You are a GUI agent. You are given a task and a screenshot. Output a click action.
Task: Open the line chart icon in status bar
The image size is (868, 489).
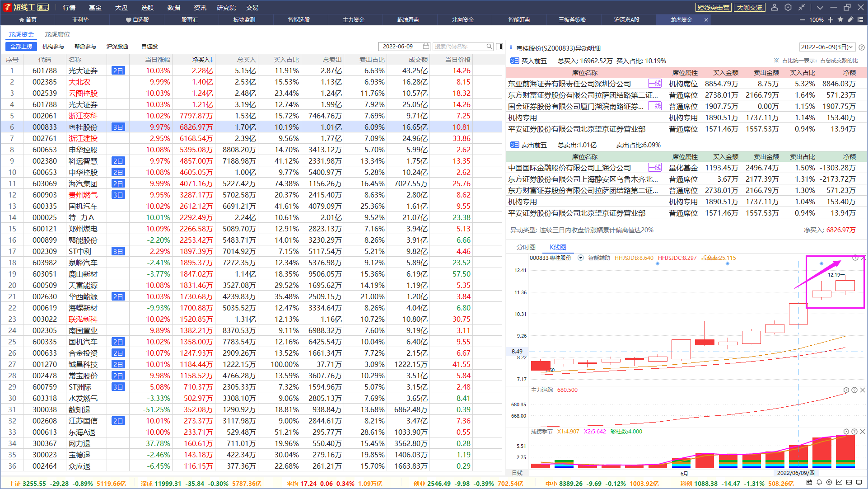[x=839, y=483]
